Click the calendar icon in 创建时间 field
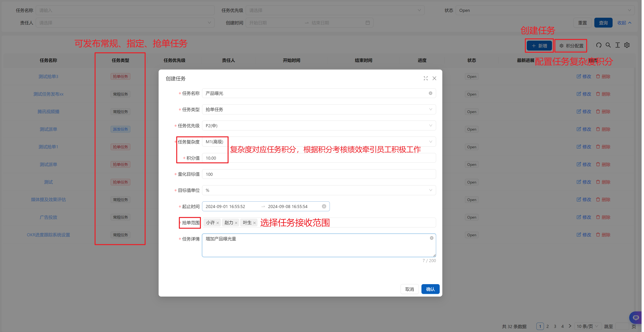The width and height of the screenshot is (644, 332). click(367, 23)
